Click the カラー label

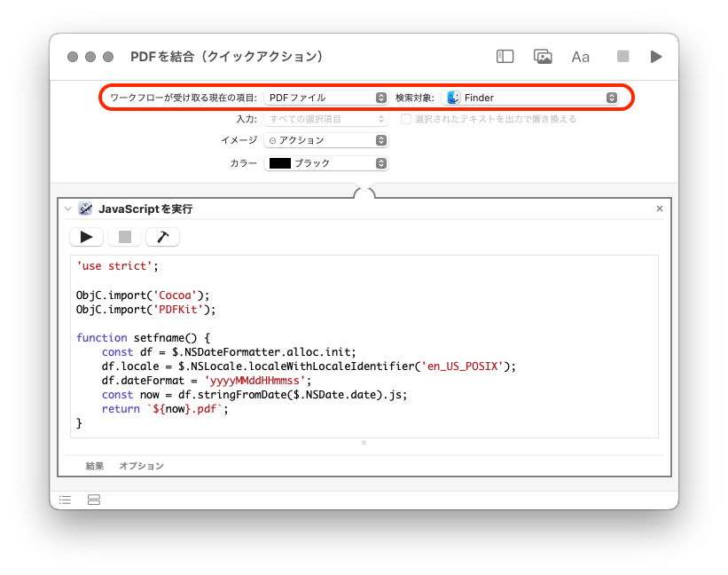pyautogui.click(x=243, y=163)
